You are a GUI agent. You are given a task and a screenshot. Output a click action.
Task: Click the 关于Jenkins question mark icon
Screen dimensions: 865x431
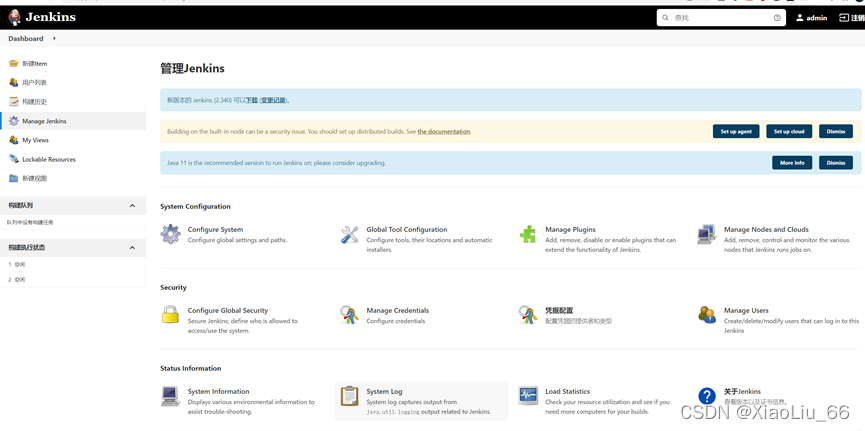click(x=707, y=396)
